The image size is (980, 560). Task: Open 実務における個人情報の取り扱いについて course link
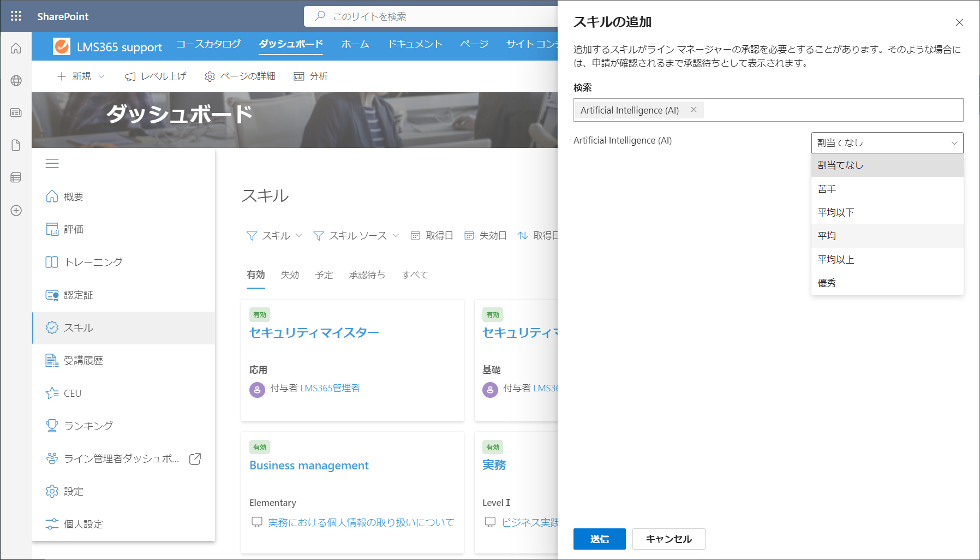point(361,523)
